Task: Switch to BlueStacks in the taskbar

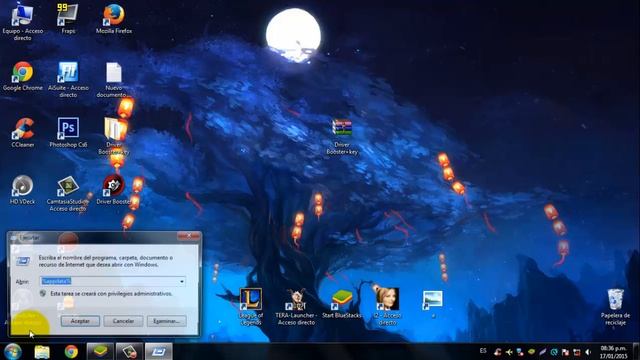Action: pos(100,351)
